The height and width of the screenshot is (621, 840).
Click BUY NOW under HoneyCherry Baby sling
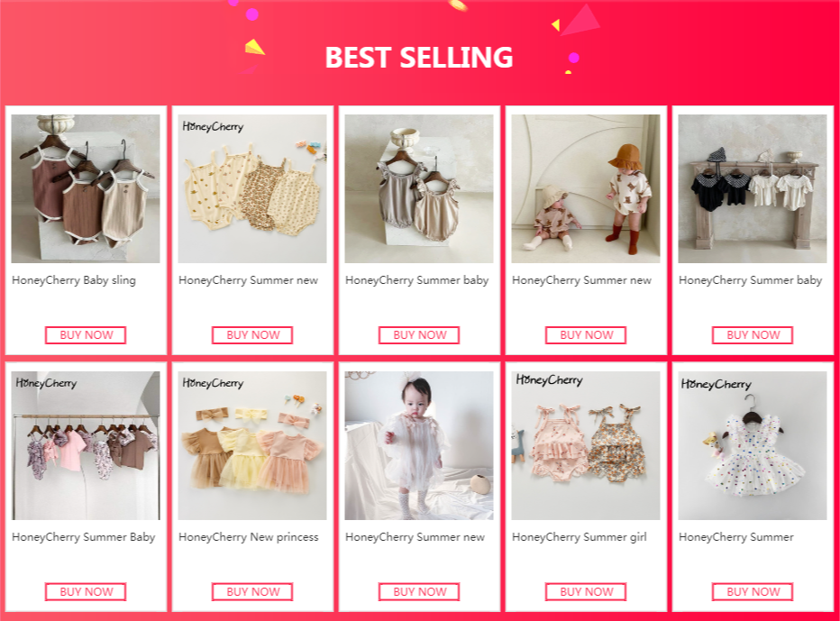(x=86, y=335)
